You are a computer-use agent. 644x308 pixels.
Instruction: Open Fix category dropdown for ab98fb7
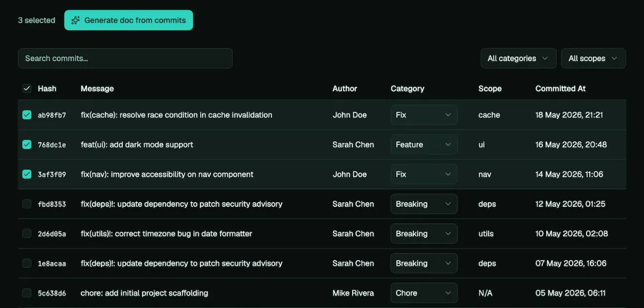(424, 115)
